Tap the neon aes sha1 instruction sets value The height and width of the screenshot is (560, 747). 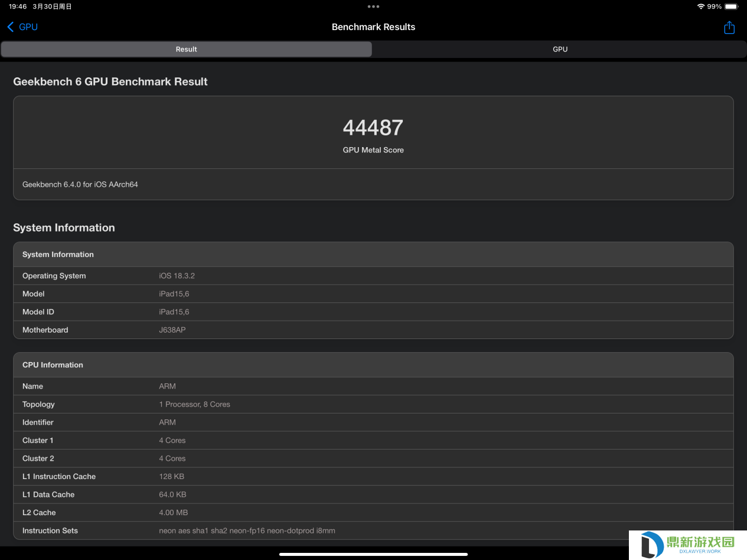(x=247, y=530)
